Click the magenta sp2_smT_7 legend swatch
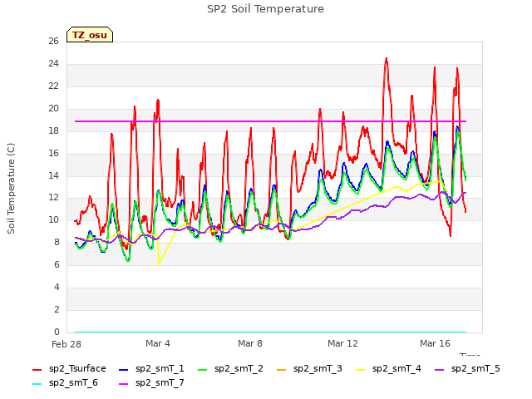The image size is (532, 399). (x=124, y=384)
